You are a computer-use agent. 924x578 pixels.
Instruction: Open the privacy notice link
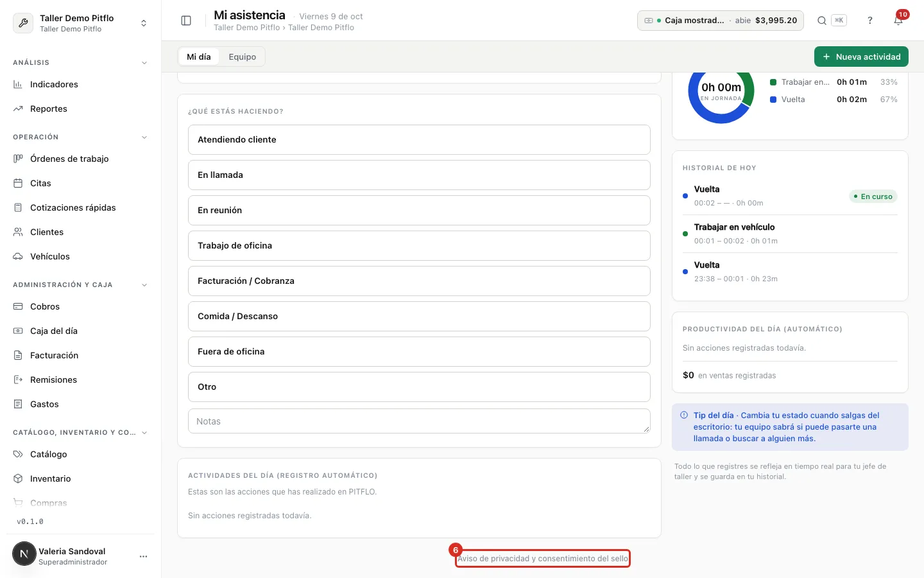(x=543, y=559)
